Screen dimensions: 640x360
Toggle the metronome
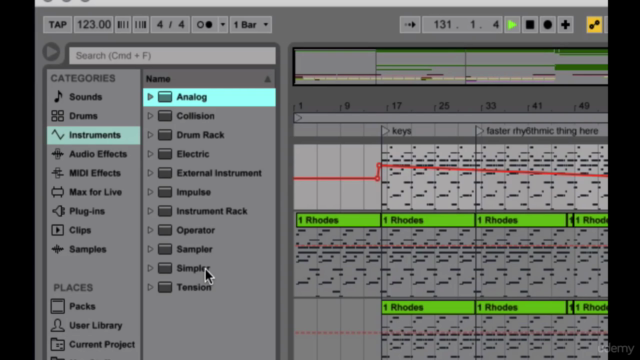[205, 25]
